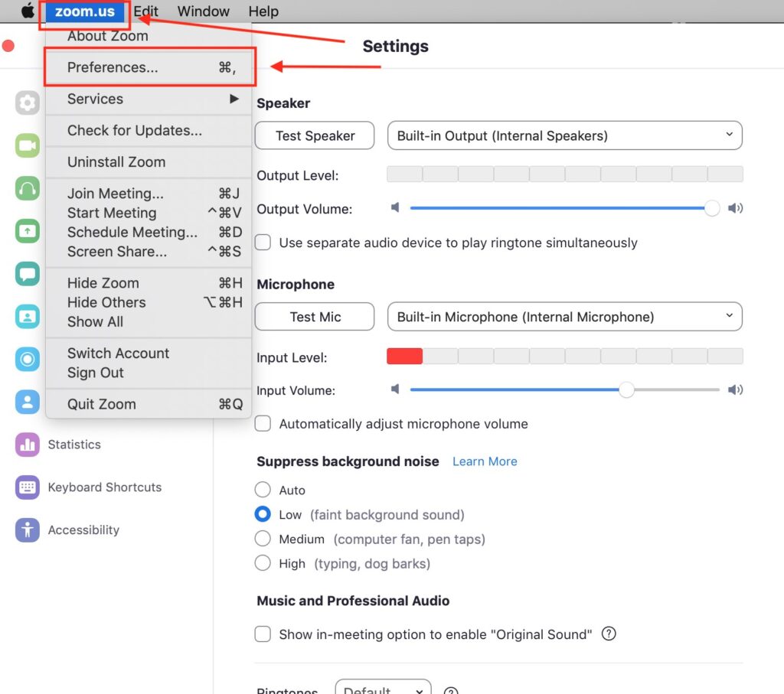The width and height of the screenshot is (784, 694).
Task: Click the Accessibility person icon
Action: [x=28, y=529]
